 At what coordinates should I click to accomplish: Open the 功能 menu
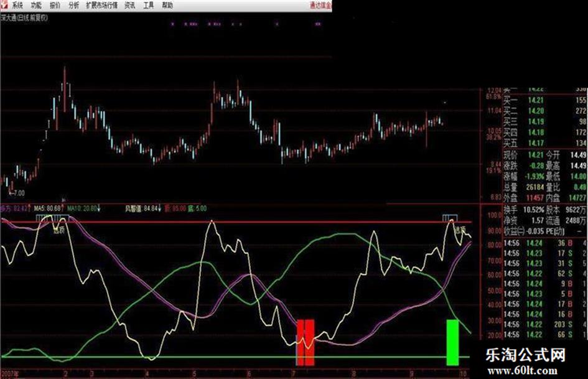point(36,5)
